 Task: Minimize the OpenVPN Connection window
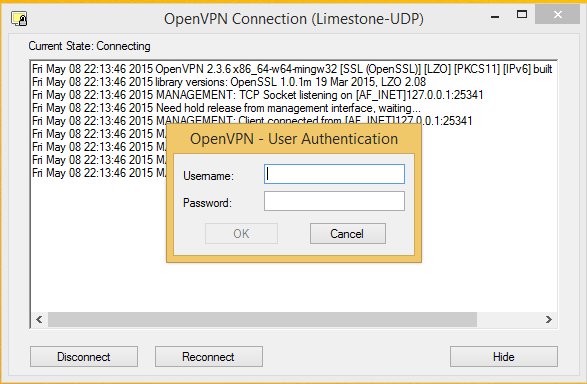(x=495, y=16)
